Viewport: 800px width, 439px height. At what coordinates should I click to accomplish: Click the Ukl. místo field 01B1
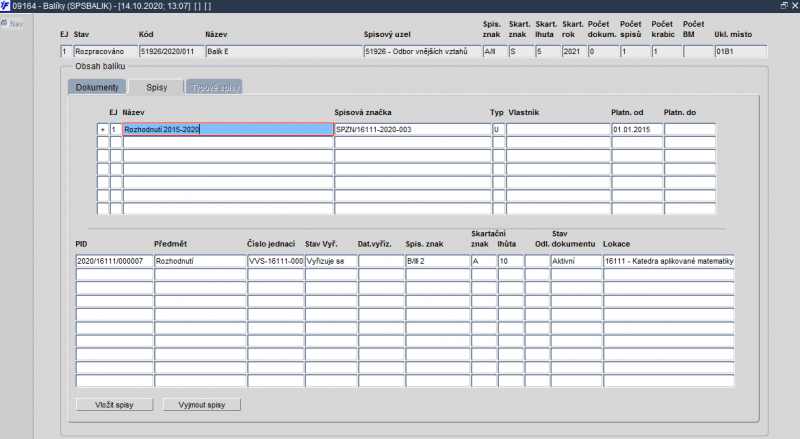point(739,51)
